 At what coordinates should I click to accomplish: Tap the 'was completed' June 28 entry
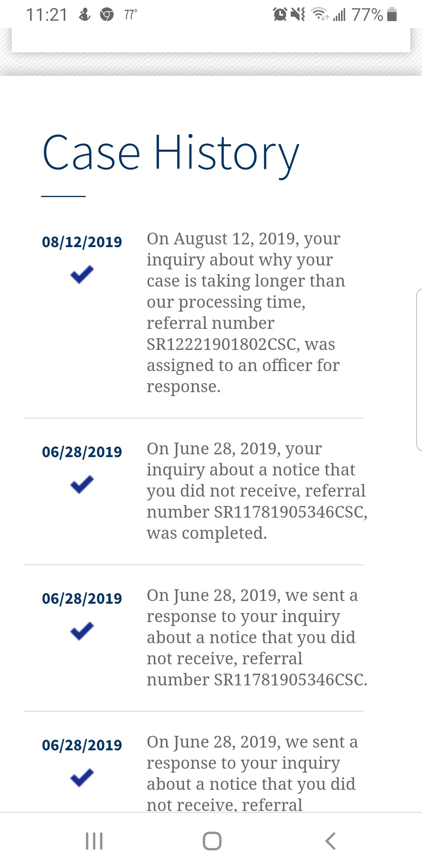[x=257, y=491]
